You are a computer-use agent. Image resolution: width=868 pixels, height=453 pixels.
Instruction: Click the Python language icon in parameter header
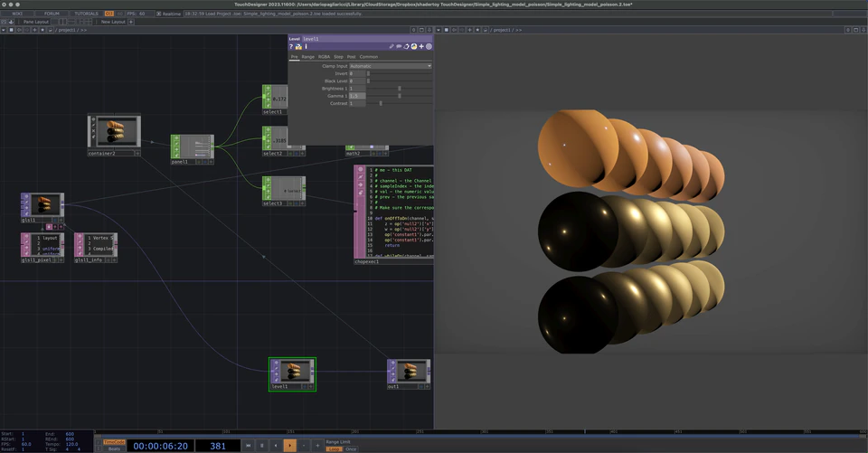coord(413,46)
